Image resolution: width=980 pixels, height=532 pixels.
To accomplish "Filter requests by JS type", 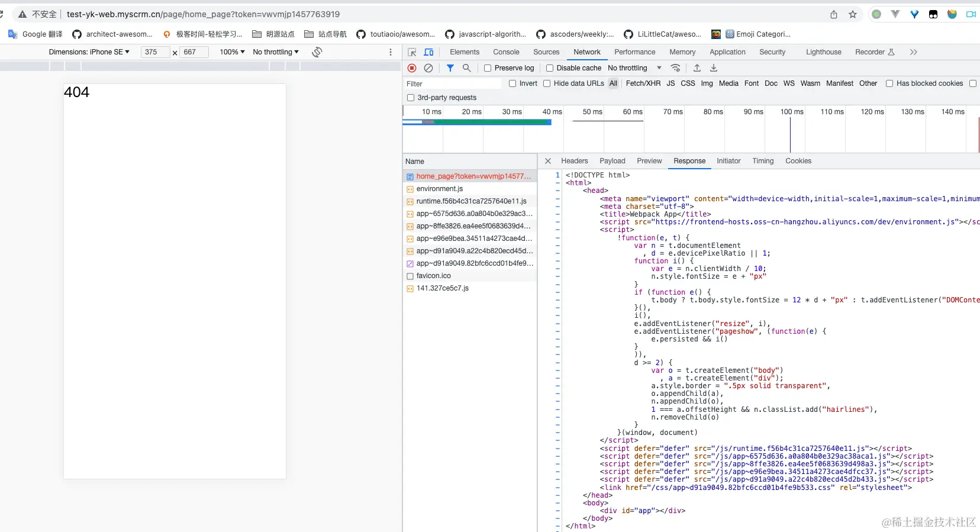I will click(x=670, y=83).
